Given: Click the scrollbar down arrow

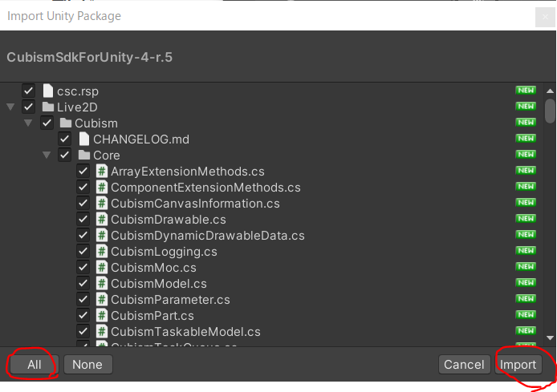Looking at the screenshot, I should tap(550, 337).
